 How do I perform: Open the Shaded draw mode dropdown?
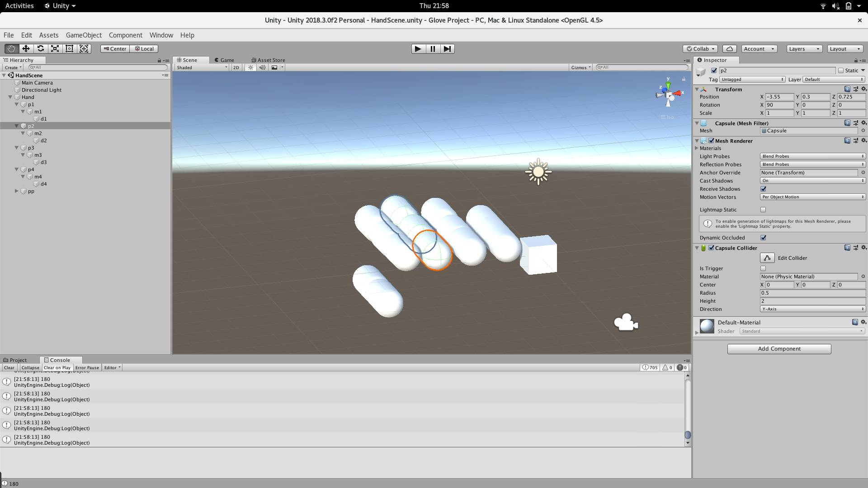(x=202, y=67)
